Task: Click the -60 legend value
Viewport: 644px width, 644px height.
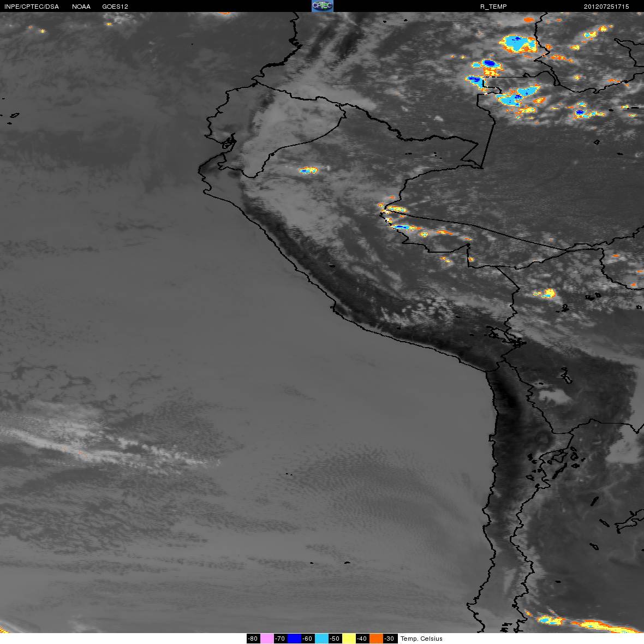Action: (308, 639)
